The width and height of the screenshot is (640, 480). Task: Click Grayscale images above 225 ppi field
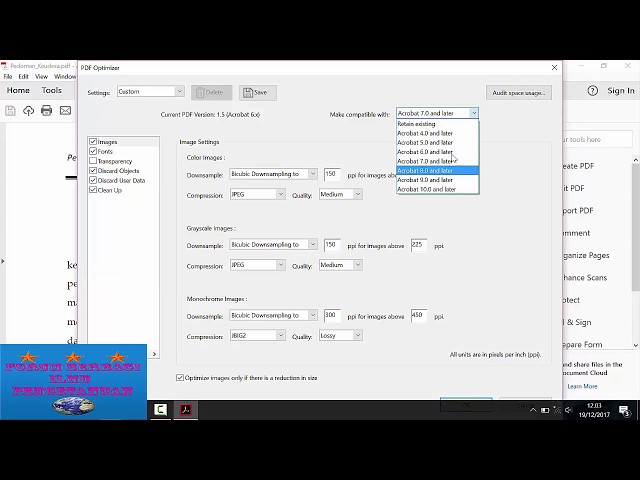[x=419, y=245]
